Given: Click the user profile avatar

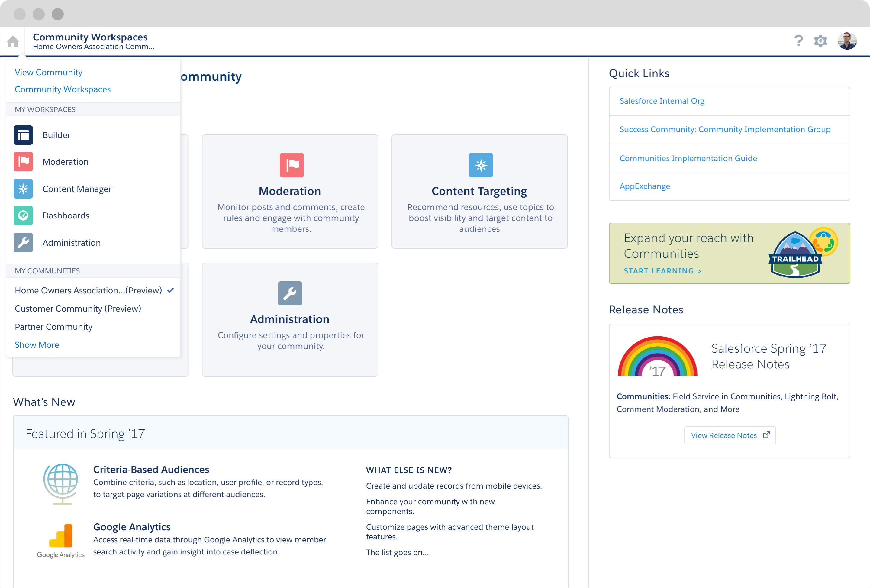Looking at the screenshot, I should (x=847, y=41).
